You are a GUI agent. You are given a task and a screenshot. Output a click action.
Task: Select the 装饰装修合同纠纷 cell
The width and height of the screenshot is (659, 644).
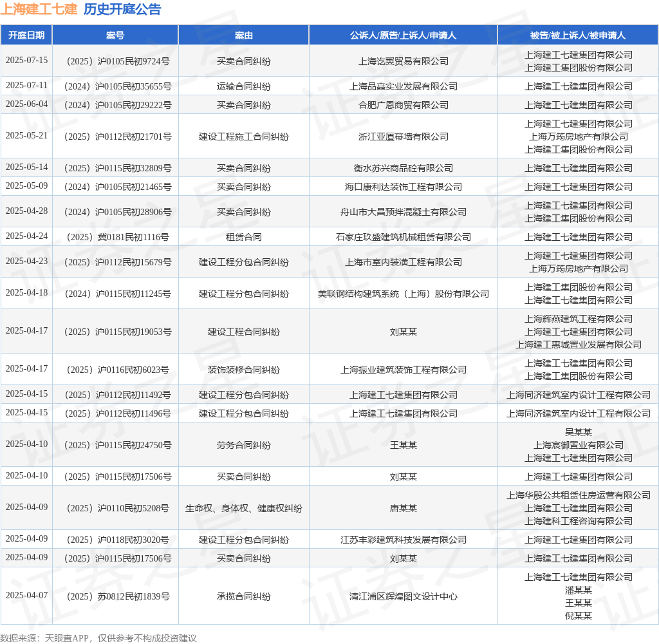(244, 370)
